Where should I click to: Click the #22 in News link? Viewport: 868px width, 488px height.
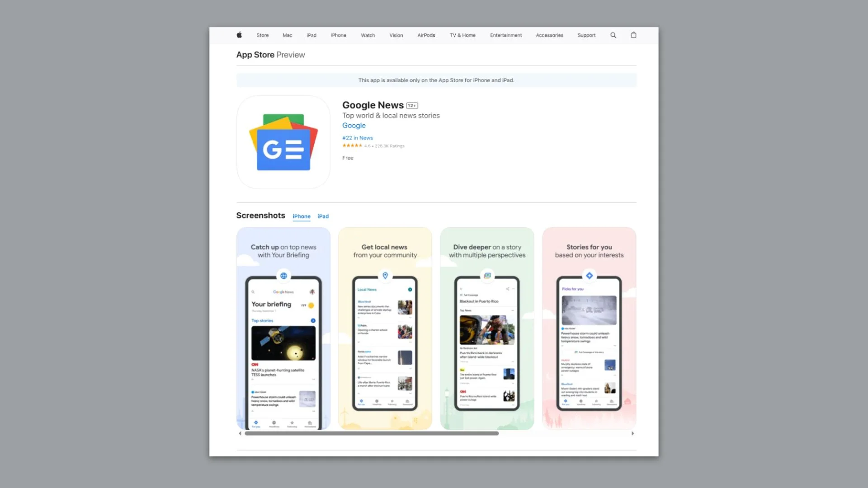357,138
